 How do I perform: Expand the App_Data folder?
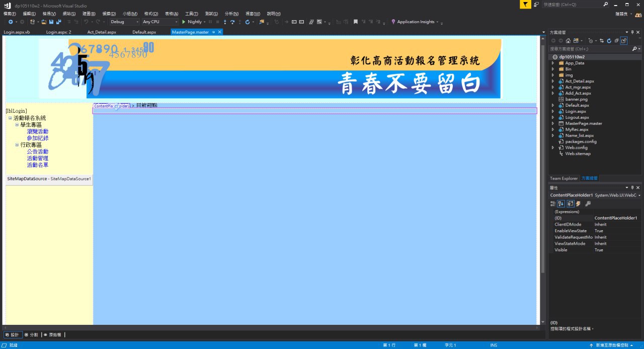pos(553,63)
